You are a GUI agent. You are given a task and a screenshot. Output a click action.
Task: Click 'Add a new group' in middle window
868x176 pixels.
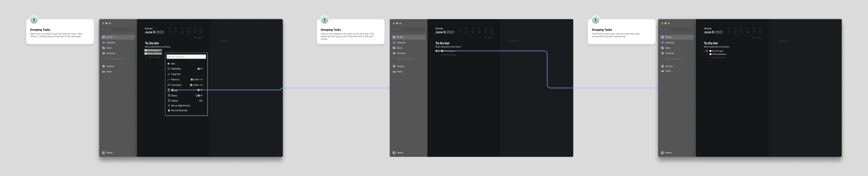coord(405,58)
